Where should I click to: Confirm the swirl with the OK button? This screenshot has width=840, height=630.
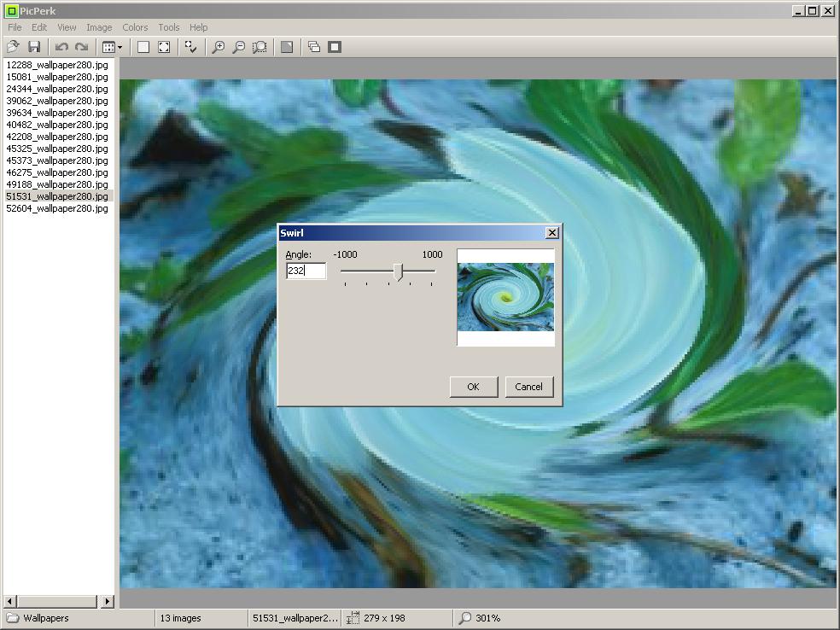474,387
